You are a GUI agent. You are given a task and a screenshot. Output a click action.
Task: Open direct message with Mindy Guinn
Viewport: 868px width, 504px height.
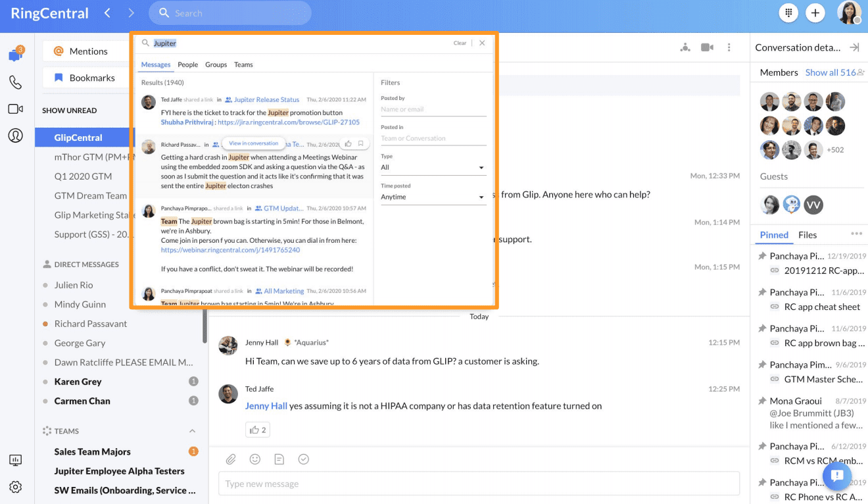click(80, 304)
